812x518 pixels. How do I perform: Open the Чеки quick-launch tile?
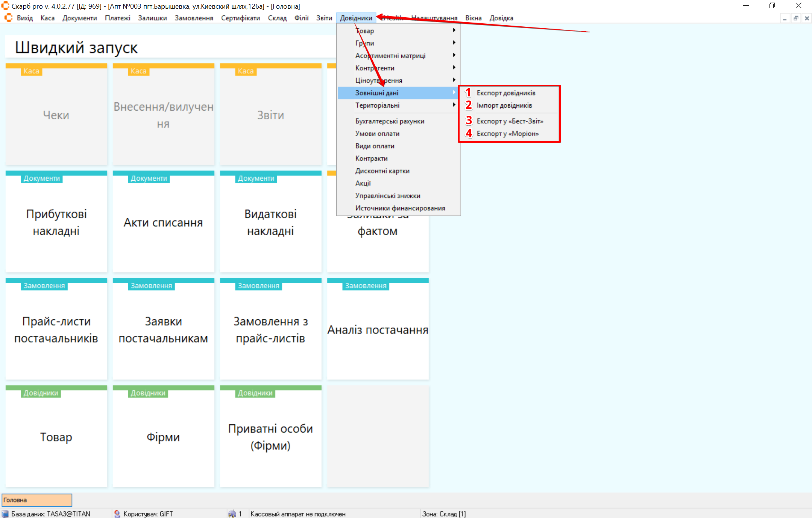point(56,114)
